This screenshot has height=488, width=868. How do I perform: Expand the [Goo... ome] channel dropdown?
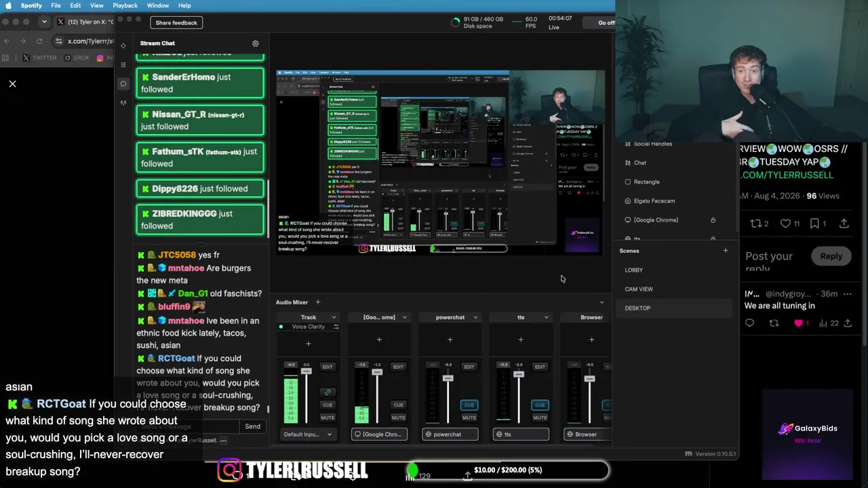(x=405, y=317)
